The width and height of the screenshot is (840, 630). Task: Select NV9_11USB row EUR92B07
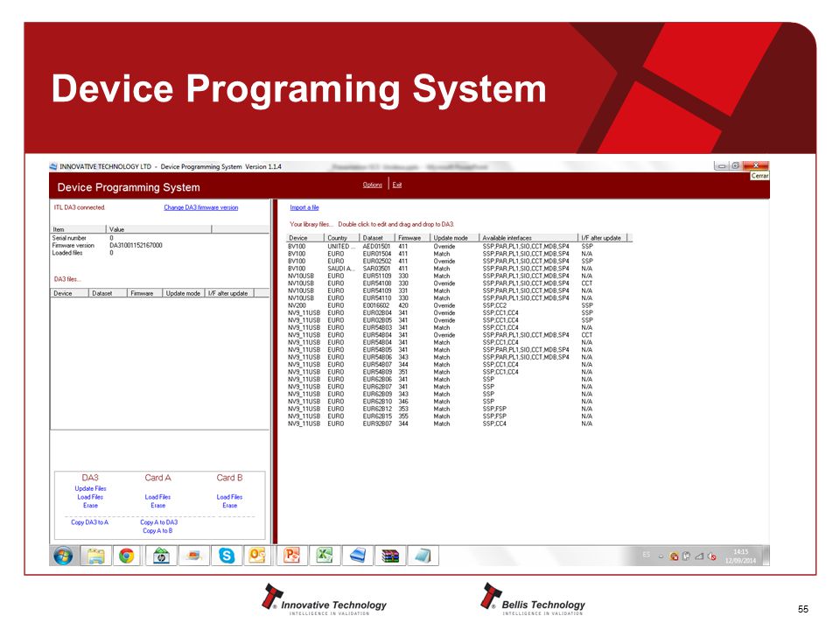tap(459, 423)
